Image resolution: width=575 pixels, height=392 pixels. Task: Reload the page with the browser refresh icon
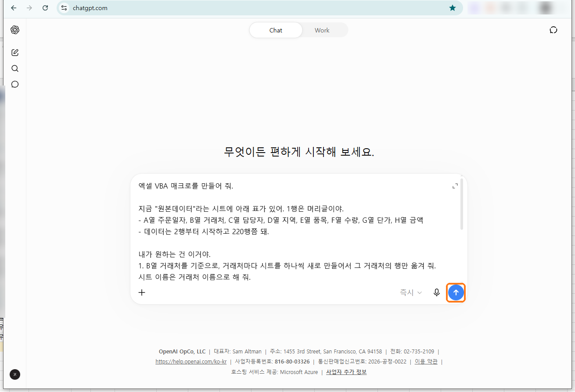coord(45,8)
